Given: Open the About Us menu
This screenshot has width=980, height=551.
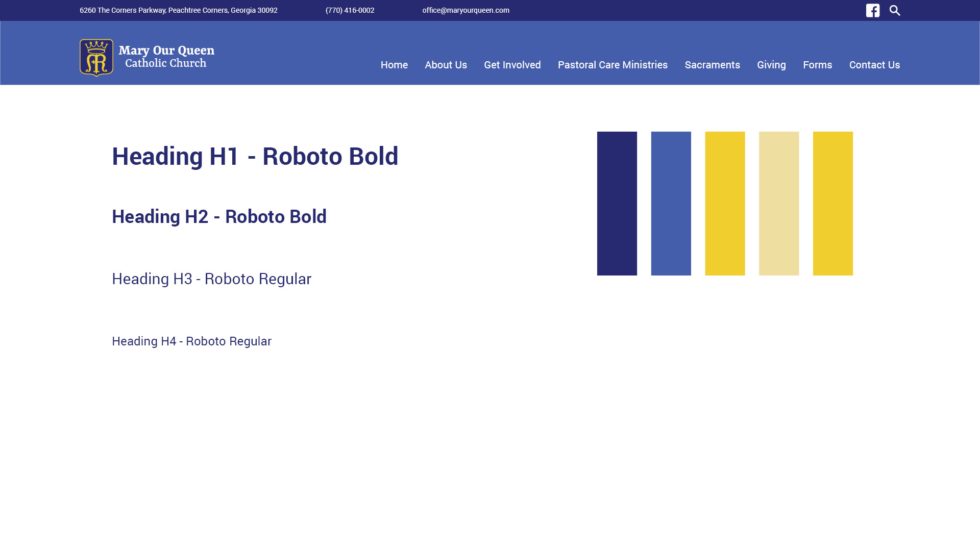Looking at the screenshot, I should (x=446, y=65).
